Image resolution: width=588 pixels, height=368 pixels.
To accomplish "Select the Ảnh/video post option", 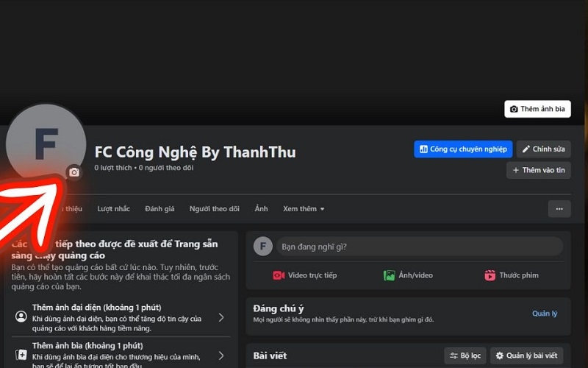I will tap(408, 275).
